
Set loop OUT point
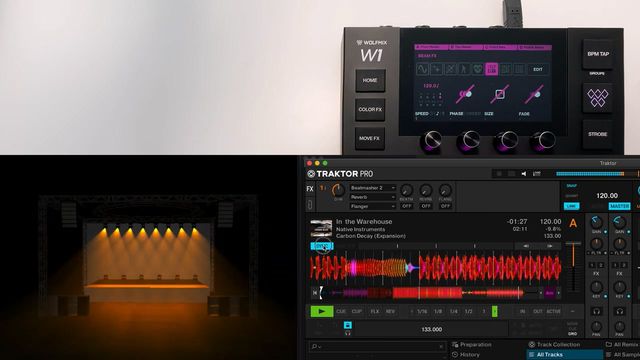point(538,311)
